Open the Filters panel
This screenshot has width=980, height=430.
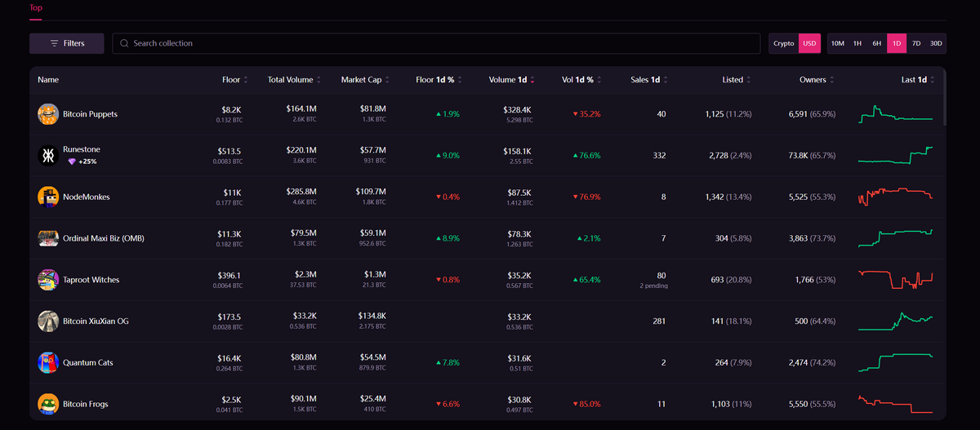(67, 43)
